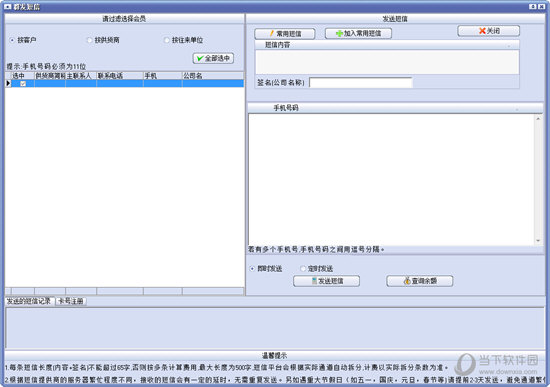Click the 选中 column header
The image size is (550, 387).
[23, 76]
